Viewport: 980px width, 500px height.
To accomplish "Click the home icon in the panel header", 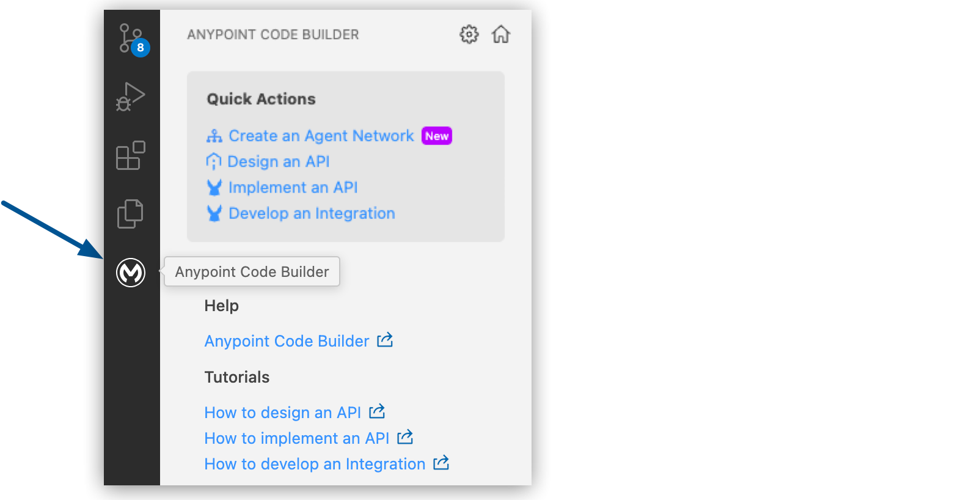I will pyautogui.click(x=500, y=35).
